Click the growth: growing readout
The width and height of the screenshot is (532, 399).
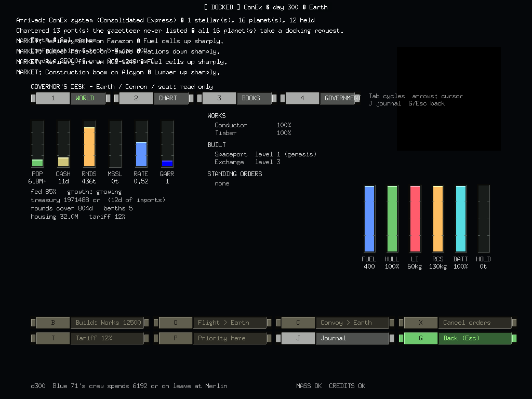click(95, 192)
